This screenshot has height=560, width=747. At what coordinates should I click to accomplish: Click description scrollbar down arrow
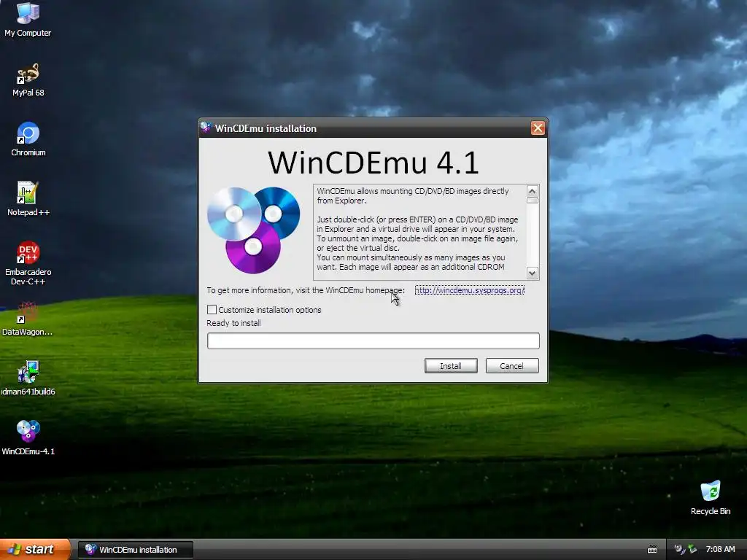tap(532, 273)
